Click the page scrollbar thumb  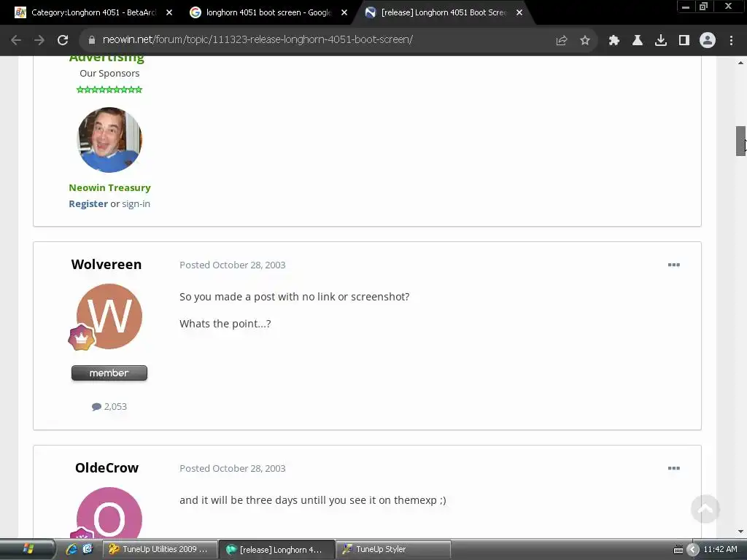pyautogui.click(x=741, y=141)
